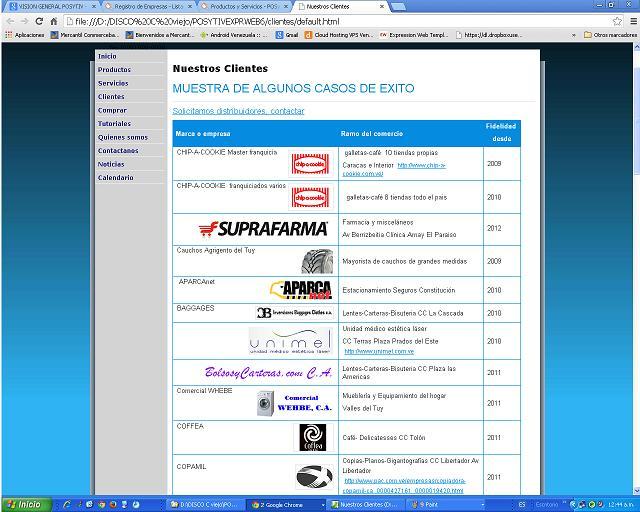Open the Bienvenidos a Mercant bookmark

[x=160, y=35]
